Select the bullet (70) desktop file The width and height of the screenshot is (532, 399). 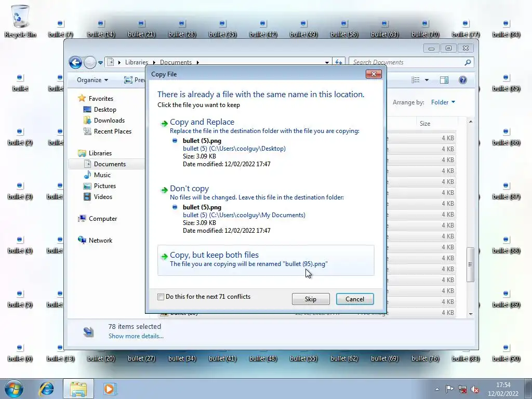click(x=425, y=29)
